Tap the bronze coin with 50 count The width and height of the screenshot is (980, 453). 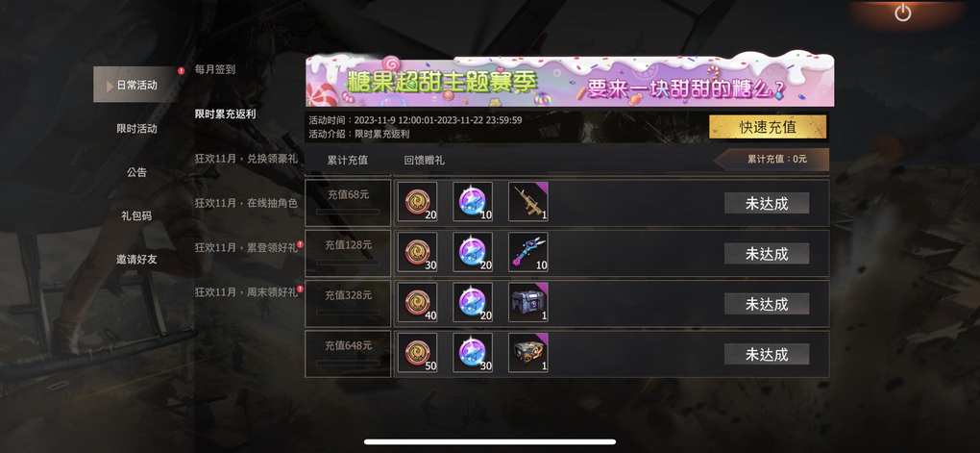(418, 353)
